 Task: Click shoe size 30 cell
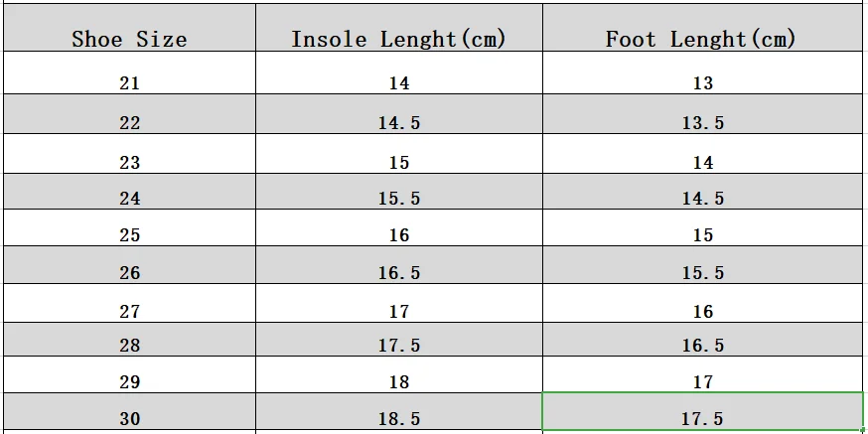(129, 419)
